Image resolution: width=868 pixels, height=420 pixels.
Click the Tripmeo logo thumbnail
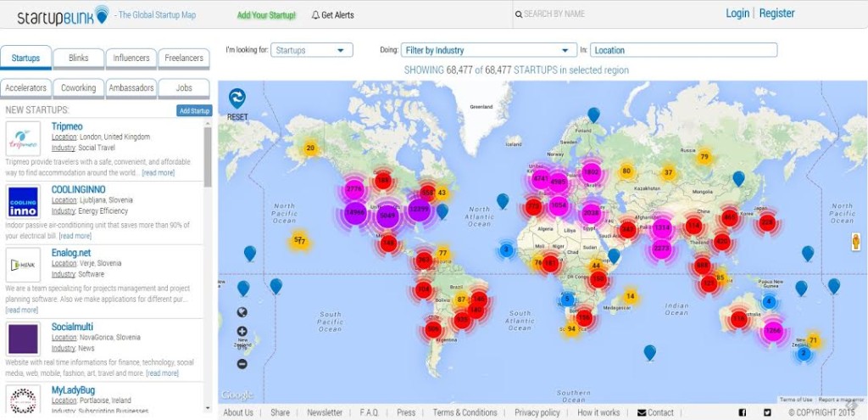click(23, 139)
